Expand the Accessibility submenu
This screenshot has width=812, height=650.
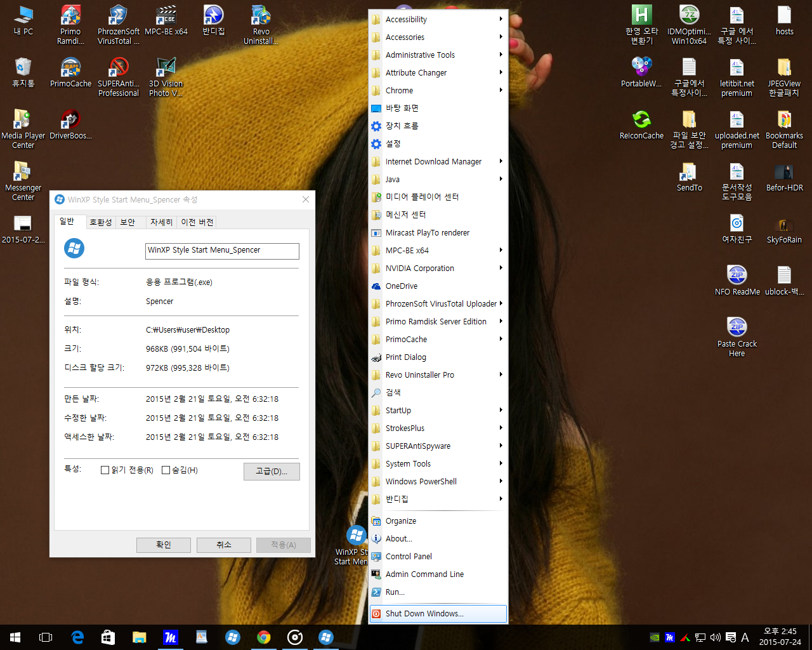[x=438, y=20]
